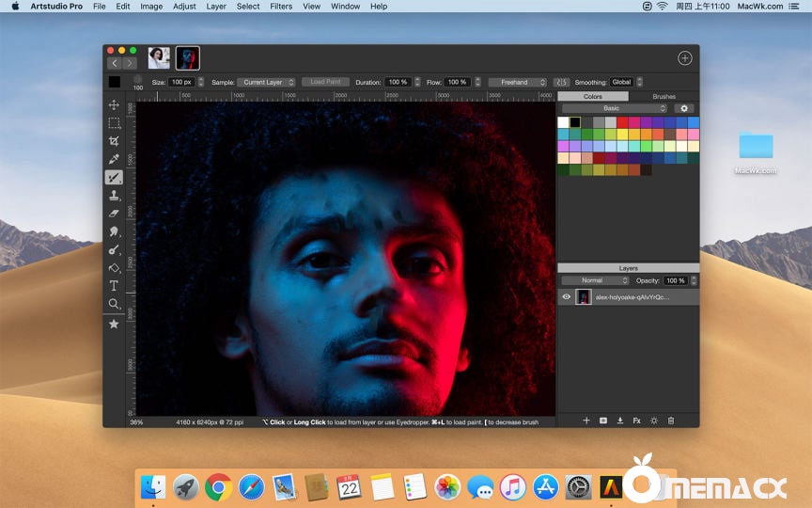The width and height of the screenshot is (812, 508).
Task: Select the Move tool
Action: [x=114, y=104]
